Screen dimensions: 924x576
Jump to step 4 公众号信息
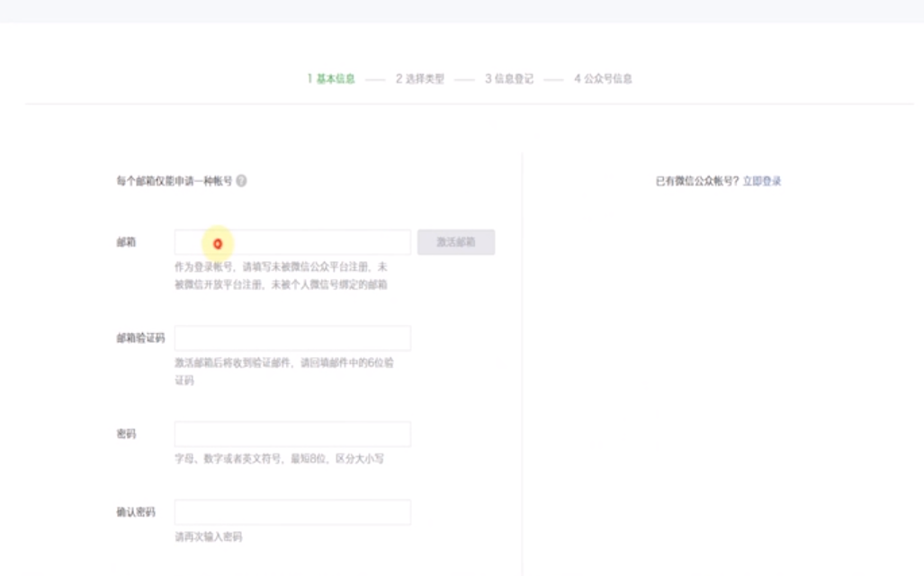tap(603, 79)
